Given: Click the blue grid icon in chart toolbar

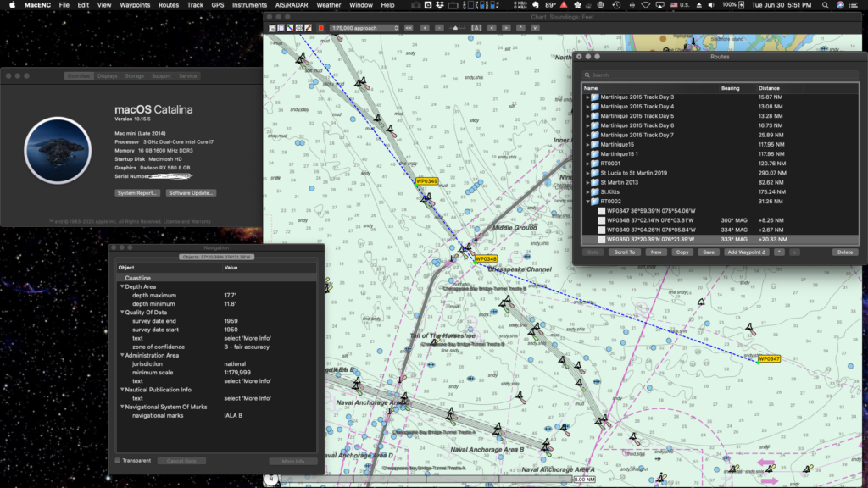Looking at the screenshot, I should click(x=281, y=28).
